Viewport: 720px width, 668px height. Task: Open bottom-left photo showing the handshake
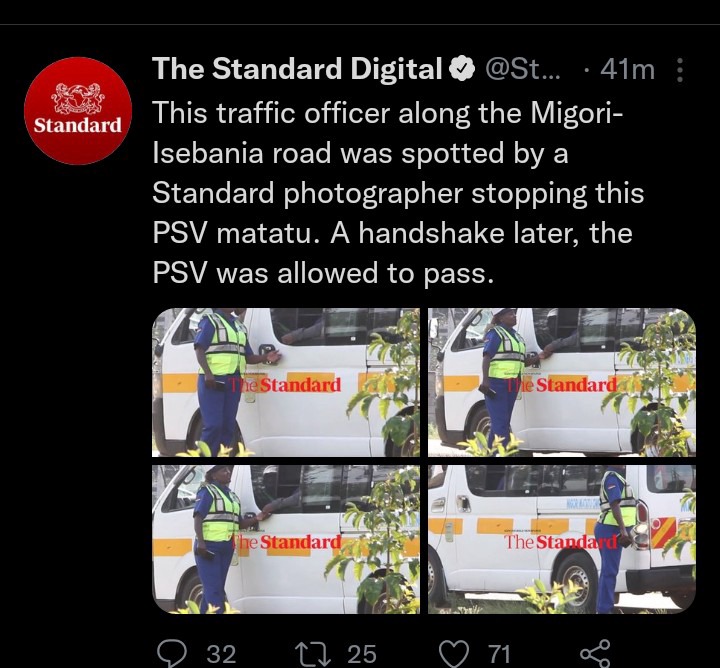(x=286, y=539)
